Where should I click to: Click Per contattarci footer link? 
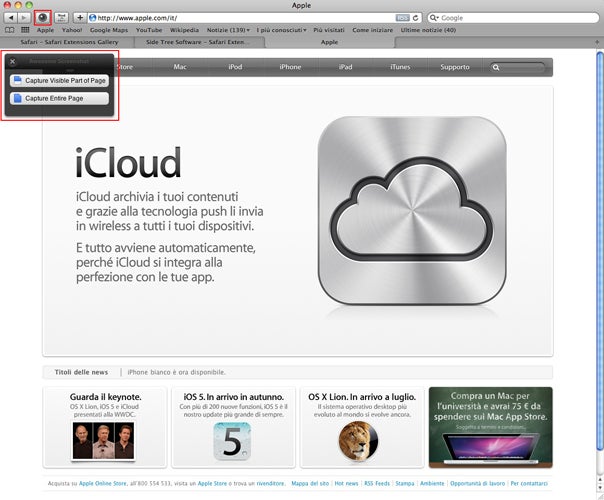[x=529, y=484]
